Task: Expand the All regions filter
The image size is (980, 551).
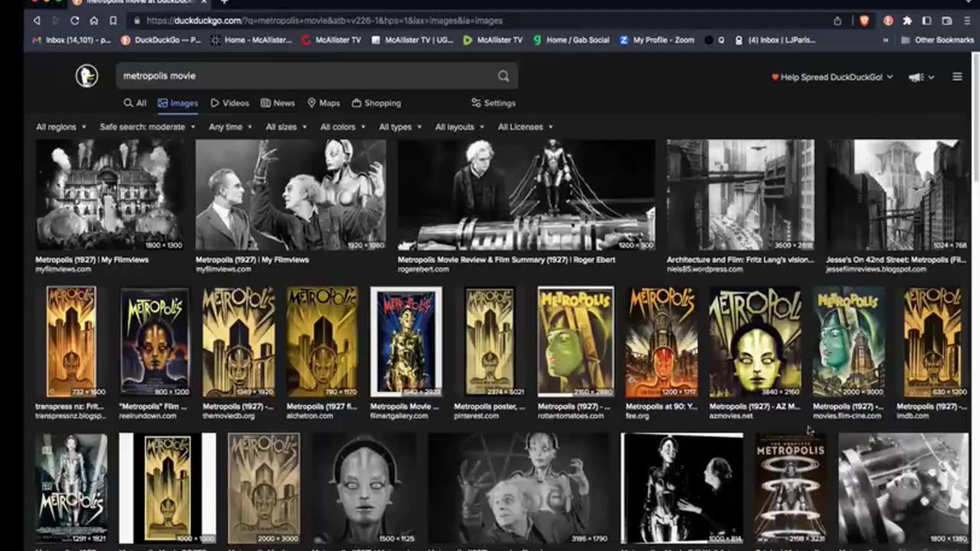Action: [61, 127]
